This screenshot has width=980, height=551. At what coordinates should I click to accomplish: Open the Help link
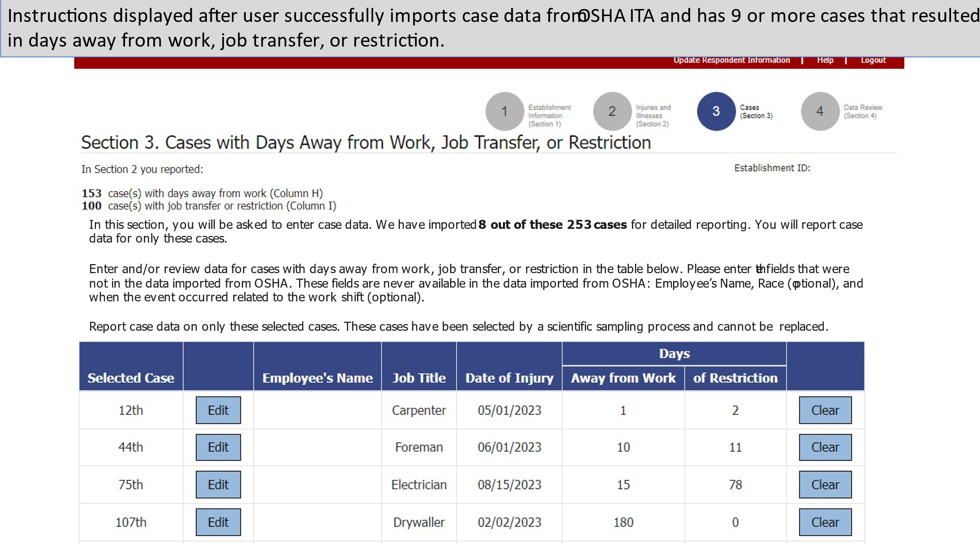click(825, 60)
